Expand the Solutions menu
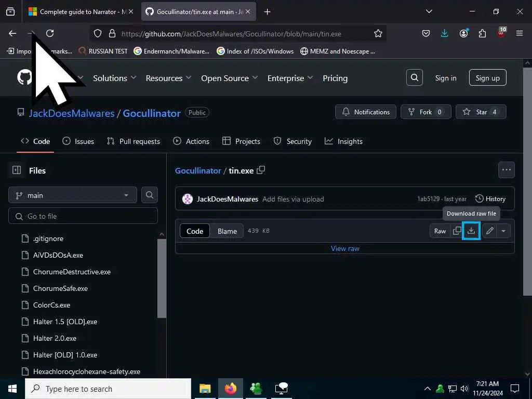Viewport: 532px width, 399px height. [x=115, y=78]
